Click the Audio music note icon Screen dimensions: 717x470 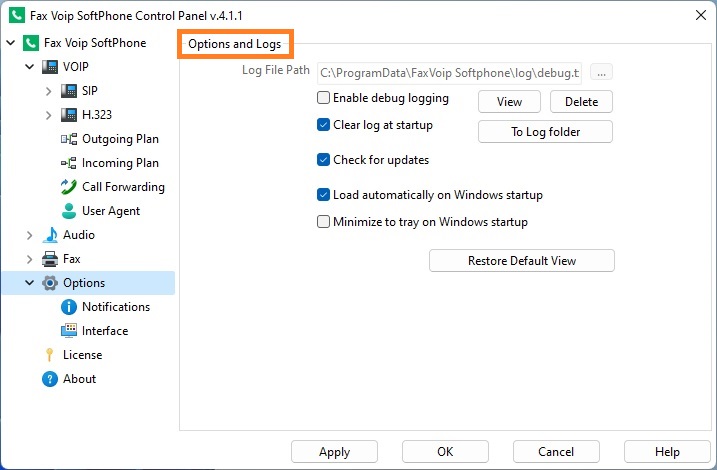tap(50, 235)
